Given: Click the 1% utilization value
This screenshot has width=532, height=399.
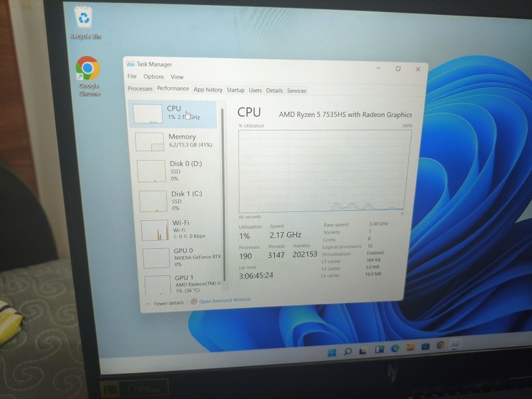Looking at the screenshot, I should 244,236.
